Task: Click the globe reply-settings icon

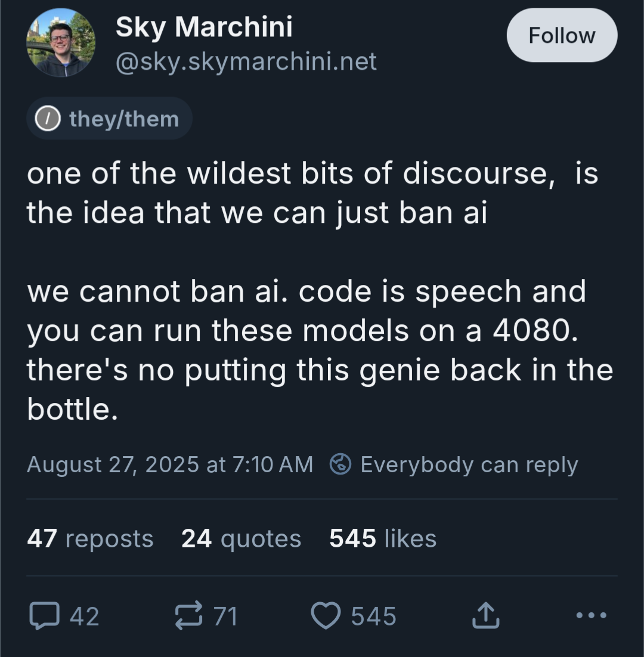Action: tap(340, 464)
